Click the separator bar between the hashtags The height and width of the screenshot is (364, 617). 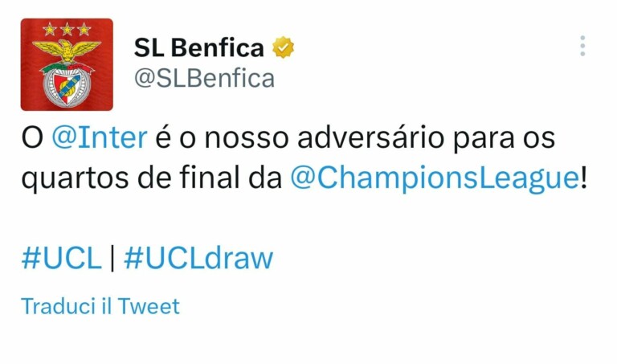tap(112, 258)
